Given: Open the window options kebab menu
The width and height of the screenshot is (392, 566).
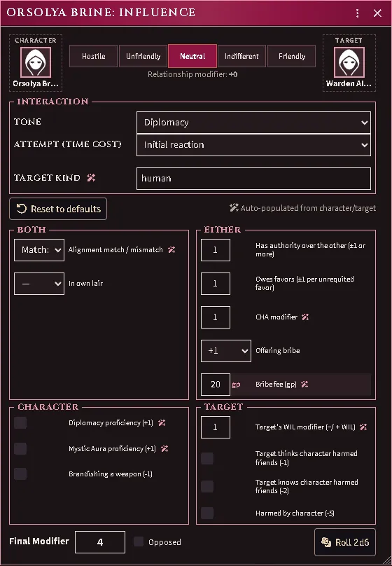Looking at the screenshot, I should coord(357,13).
